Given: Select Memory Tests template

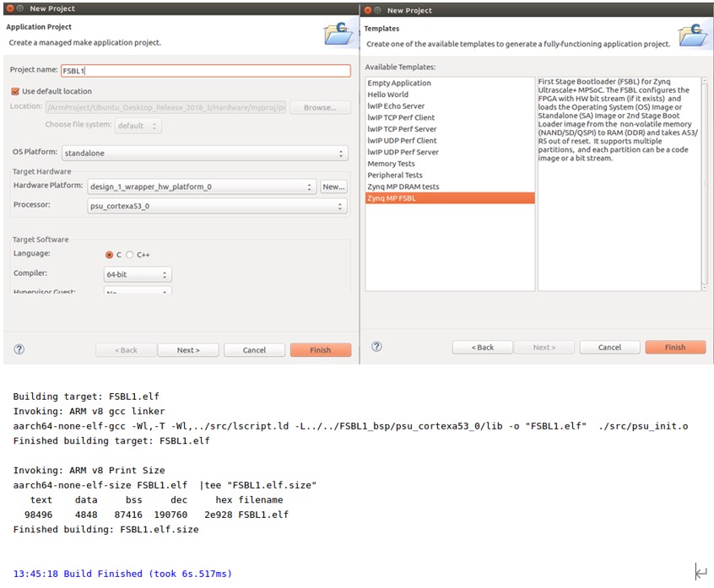Looking at the screenshot, I should pyautogui.click(x=450, y=164).
